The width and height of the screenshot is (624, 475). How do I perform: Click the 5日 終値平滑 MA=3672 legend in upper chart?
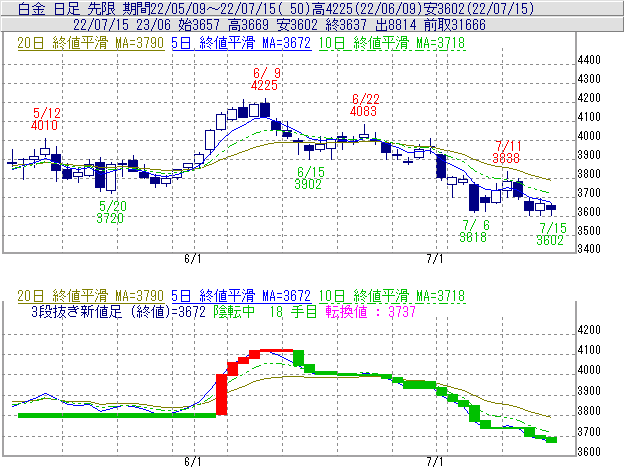(x=241, y=43)
